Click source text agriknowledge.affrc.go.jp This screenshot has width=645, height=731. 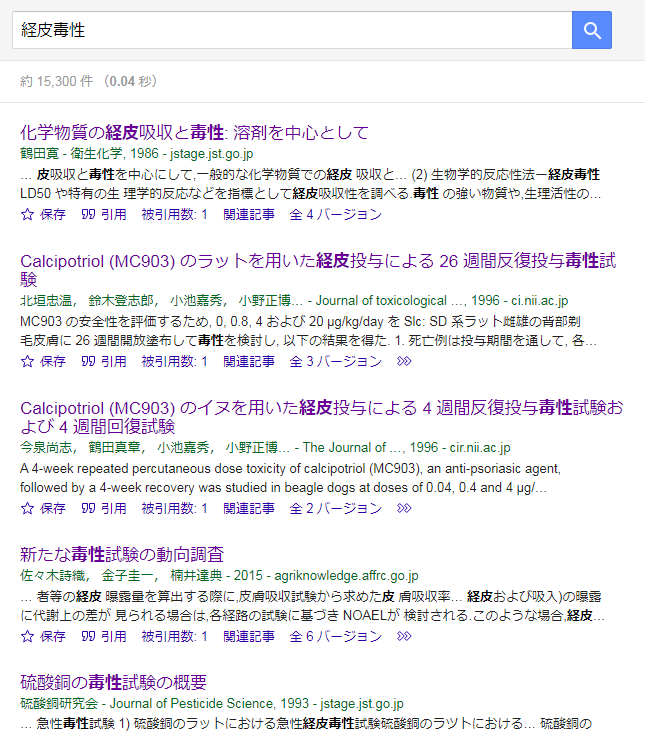(346, 576)
